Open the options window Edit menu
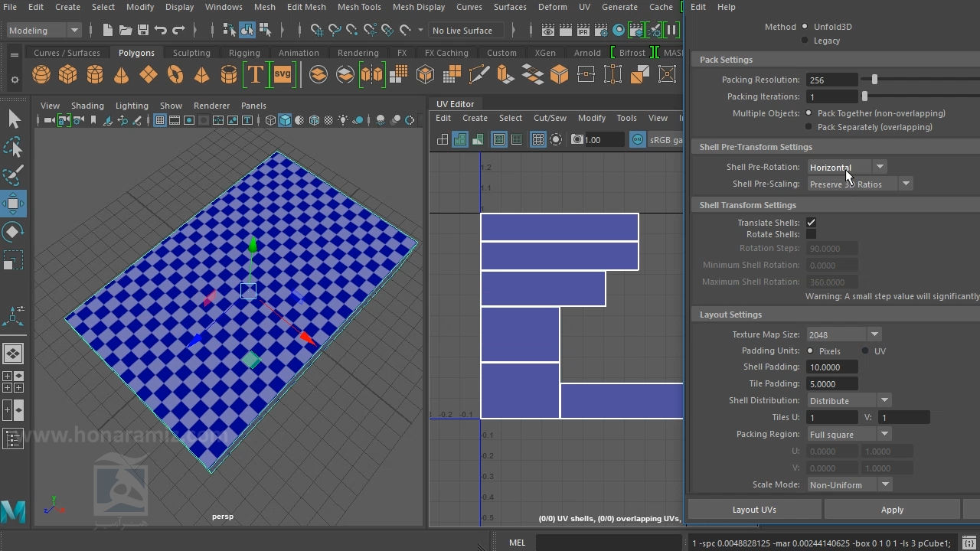The image size is (980, 551). click(x=698, y=7)
